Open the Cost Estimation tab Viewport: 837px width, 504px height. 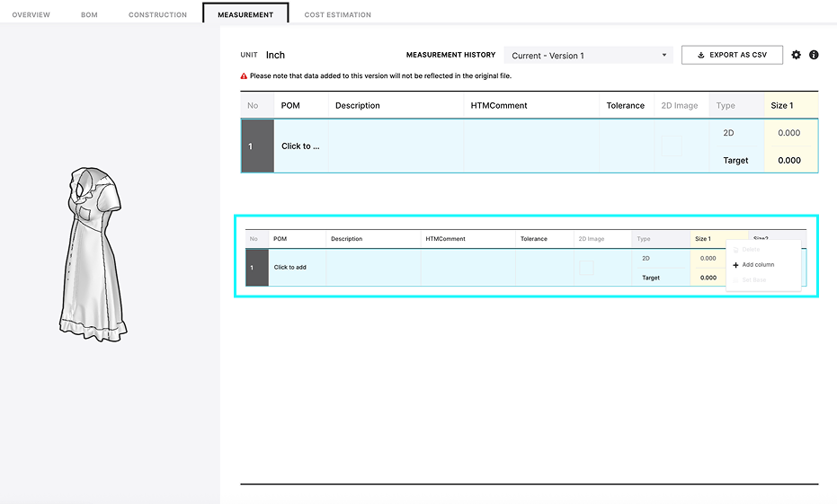(x=337, y=15)
